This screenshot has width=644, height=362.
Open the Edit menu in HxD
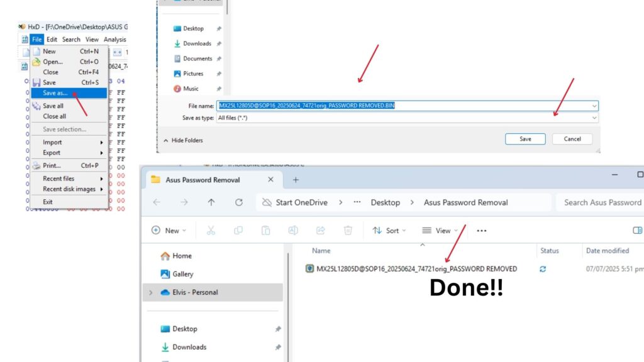click(x=52, y=40)
